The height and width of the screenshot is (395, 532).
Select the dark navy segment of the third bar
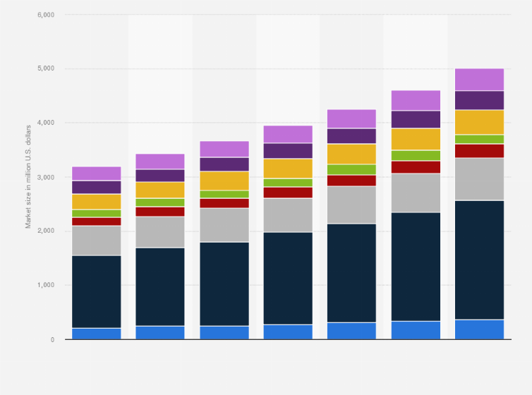click(x=224, y=284)
